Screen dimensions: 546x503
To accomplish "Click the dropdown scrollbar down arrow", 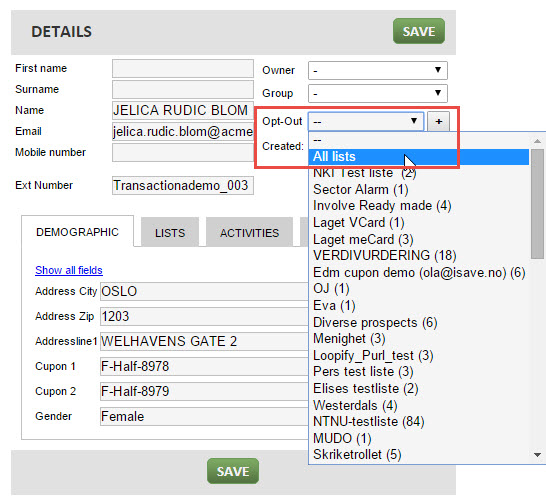I will (537, 455).
